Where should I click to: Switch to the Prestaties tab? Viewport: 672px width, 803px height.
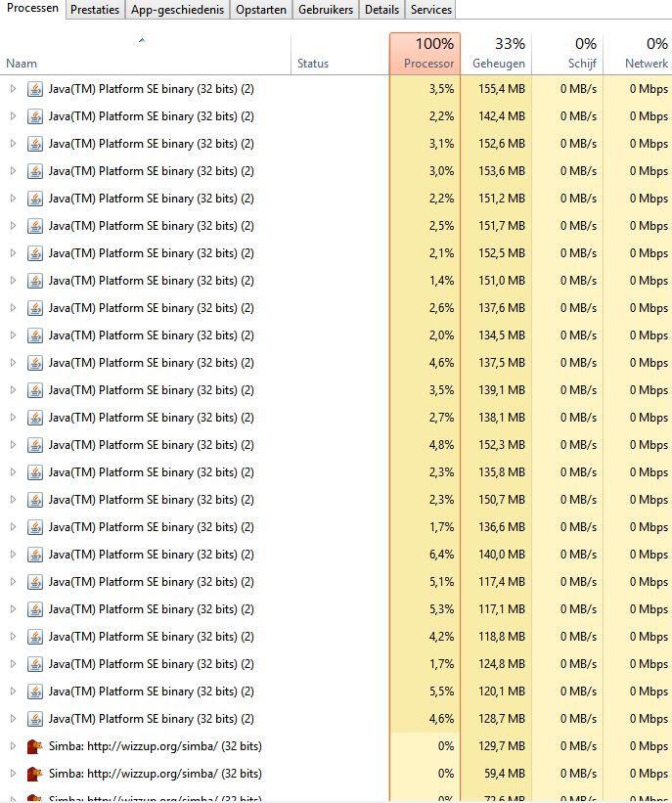95,9
